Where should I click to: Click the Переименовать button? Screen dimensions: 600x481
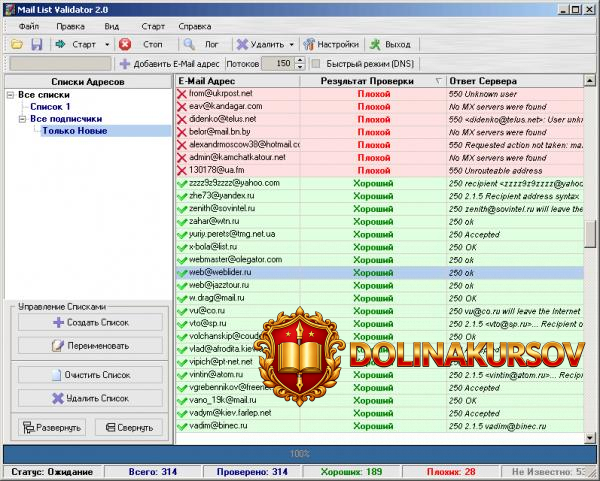90,346
